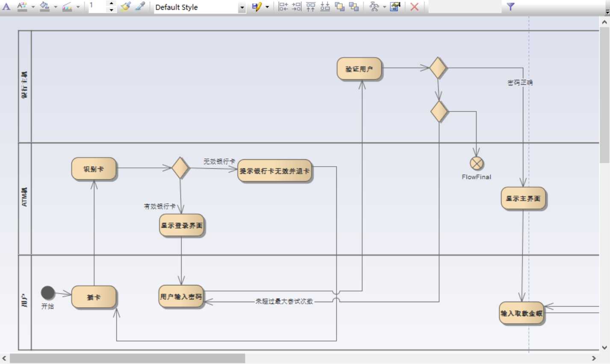The height and width of the screenshot is (364, 610).
Task: Click the FlowFinal text label
Action: [x=477, y=177]
